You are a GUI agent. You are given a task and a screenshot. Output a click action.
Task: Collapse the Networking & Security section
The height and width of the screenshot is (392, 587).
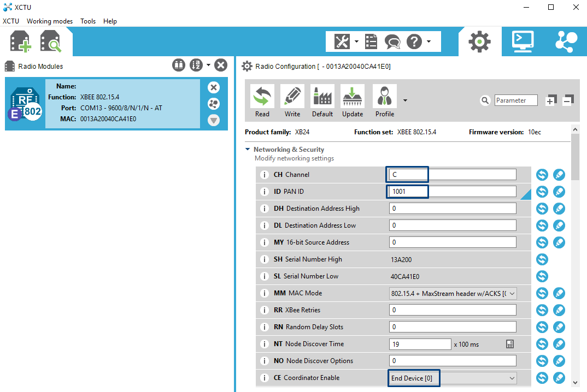click(x=248, y=150)
